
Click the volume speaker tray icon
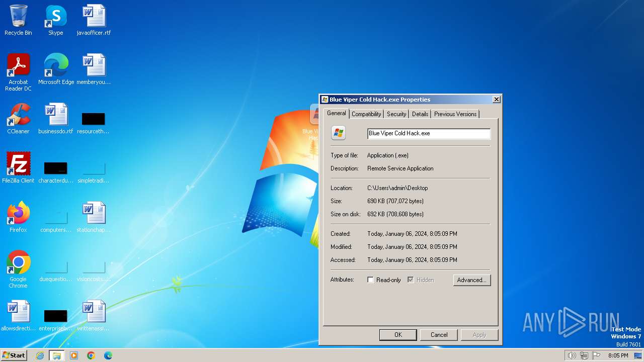click(x=572, y=355)
